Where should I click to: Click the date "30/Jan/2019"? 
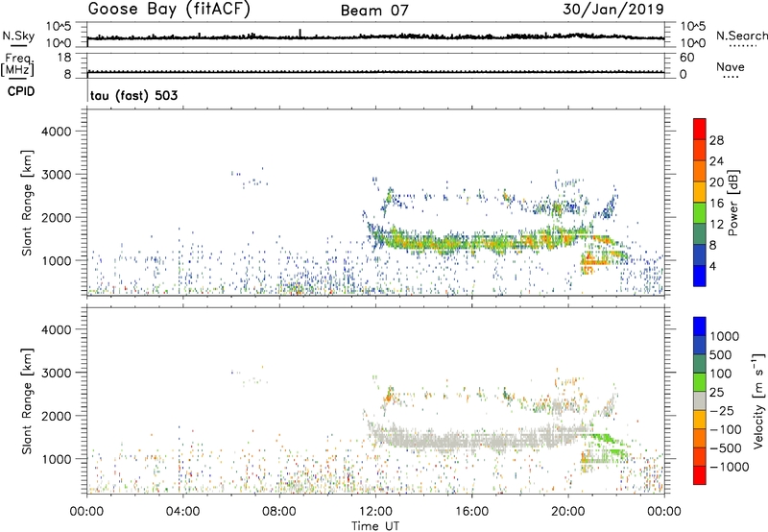(613, 10)
